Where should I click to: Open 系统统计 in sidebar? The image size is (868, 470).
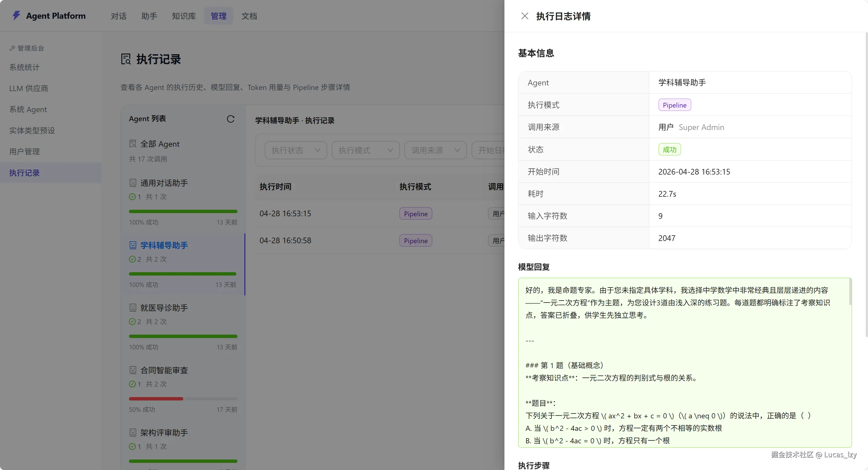click(51, 67)
